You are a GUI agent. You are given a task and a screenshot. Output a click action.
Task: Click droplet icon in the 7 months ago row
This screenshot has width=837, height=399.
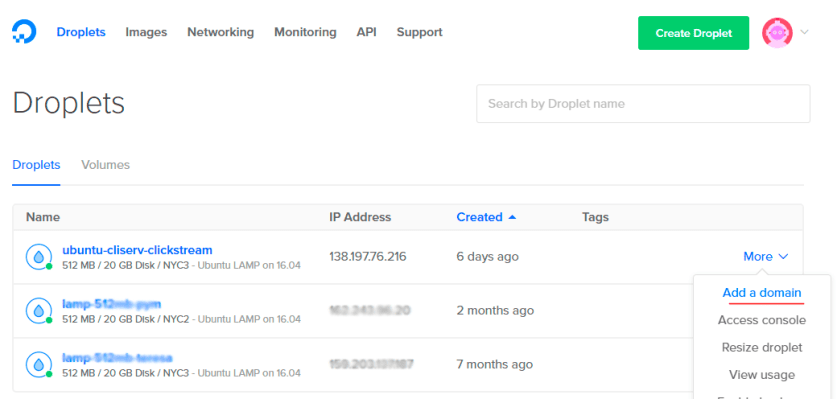click(39, 365)
